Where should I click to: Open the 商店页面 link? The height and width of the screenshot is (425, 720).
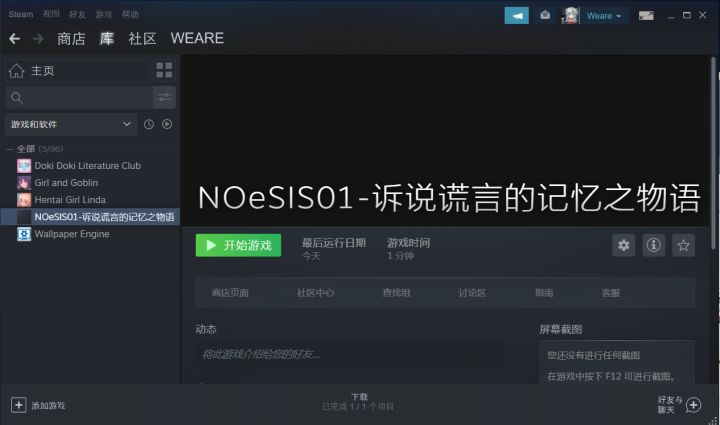click(230, 293)
